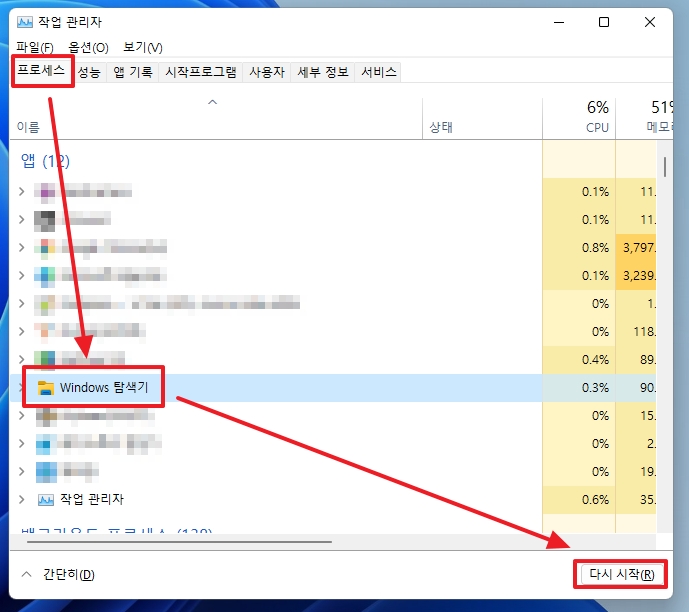Image resolution: width=689 pixels, height=612 pixels.
Task: Select the Windows 탐색기 process name
Action: pyautogui.click(x=104, y=387)
